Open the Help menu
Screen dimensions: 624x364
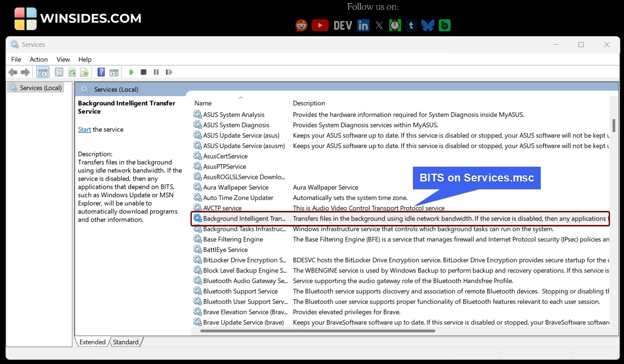pos(85,59)
